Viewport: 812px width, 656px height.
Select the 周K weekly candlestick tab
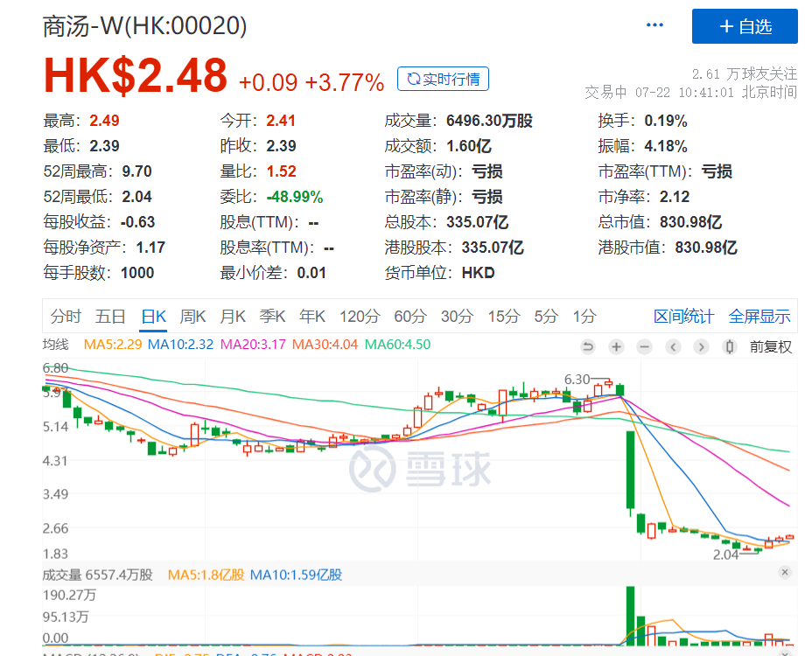(x=192, y=316)
